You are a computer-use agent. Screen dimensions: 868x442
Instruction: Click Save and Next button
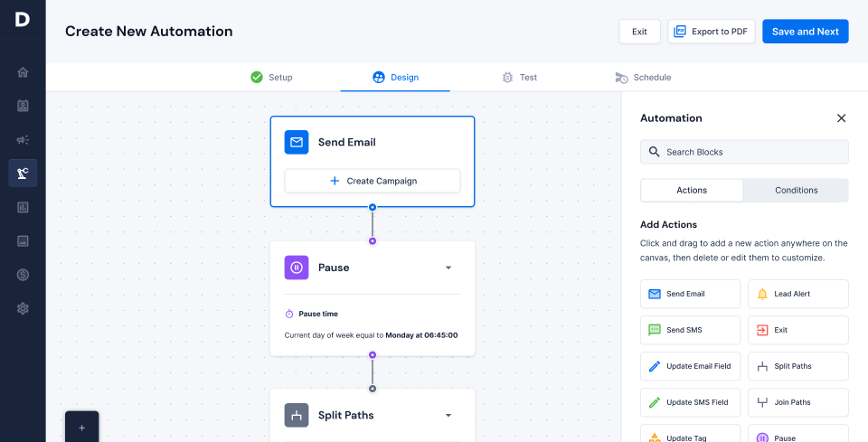pos(806,32)
